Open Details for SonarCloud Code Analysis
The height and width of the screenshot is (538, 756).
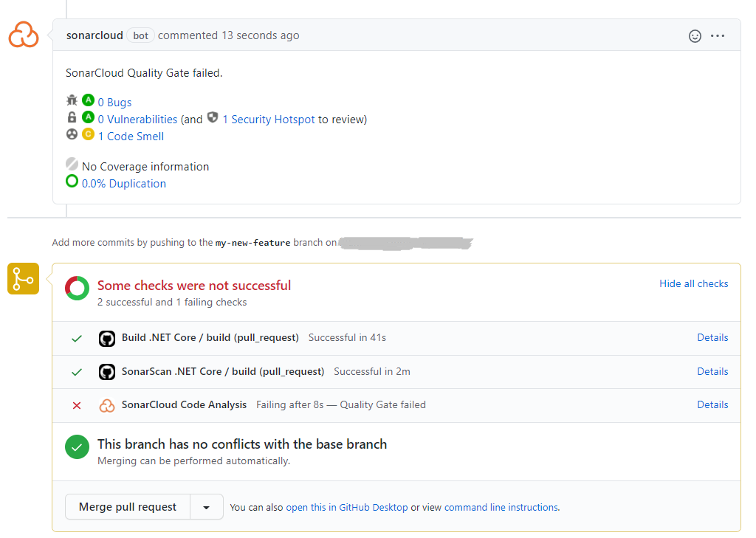(712, 404)
